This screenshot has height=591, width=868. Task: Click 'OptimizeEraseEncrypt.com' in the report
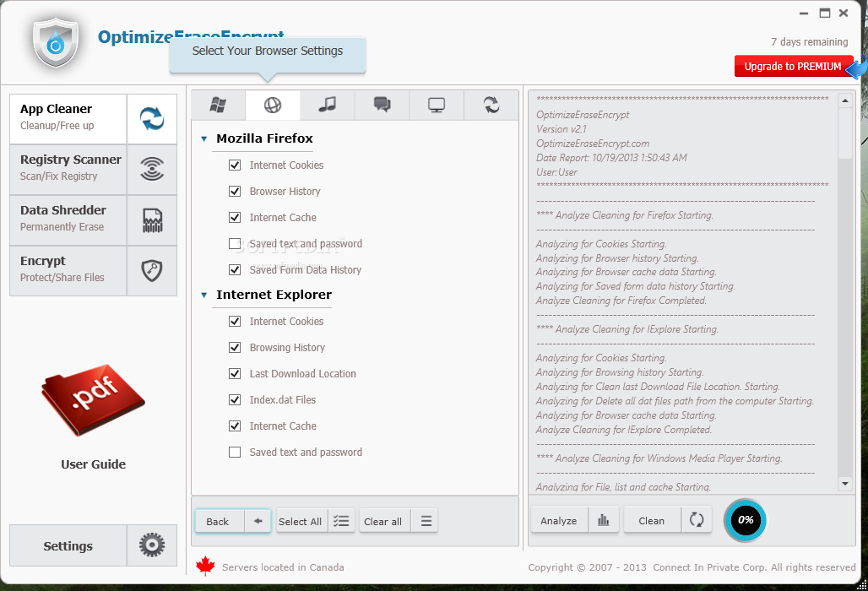pos(593,144)
